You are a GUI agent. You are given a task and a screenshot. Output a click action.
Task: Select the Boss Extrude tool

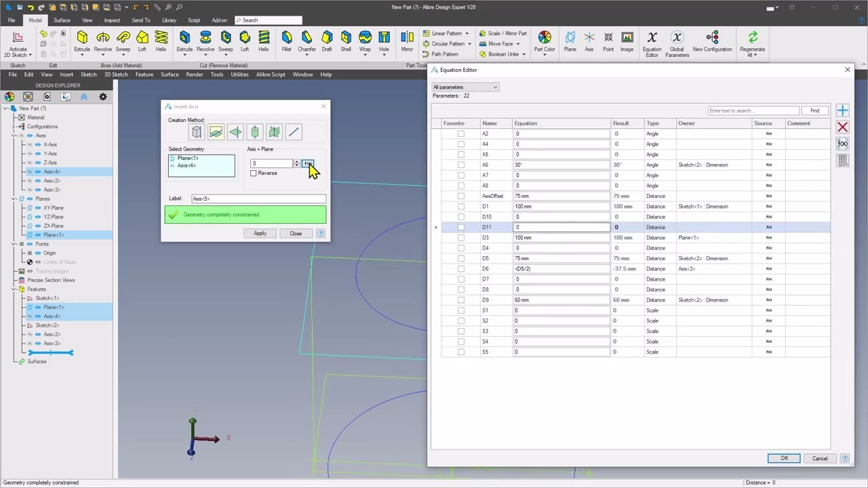pos(82,41)
